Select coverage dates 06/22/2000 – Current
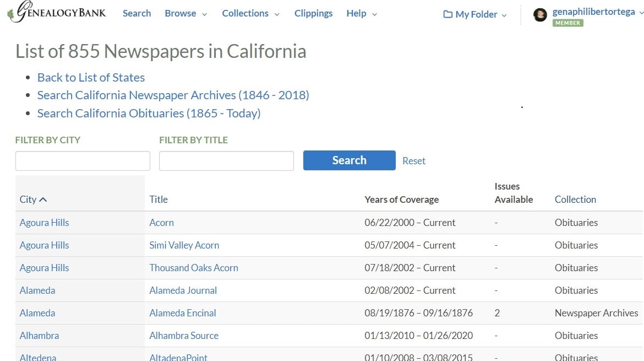Screen dimensions: 644x361 (x=410, y=223)
